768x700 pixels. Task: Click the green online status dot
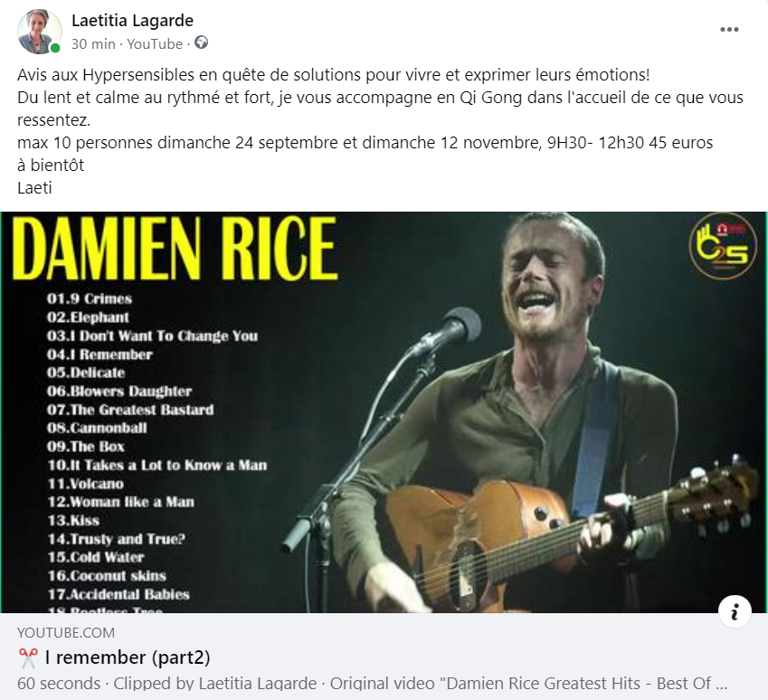pos(55,48)
